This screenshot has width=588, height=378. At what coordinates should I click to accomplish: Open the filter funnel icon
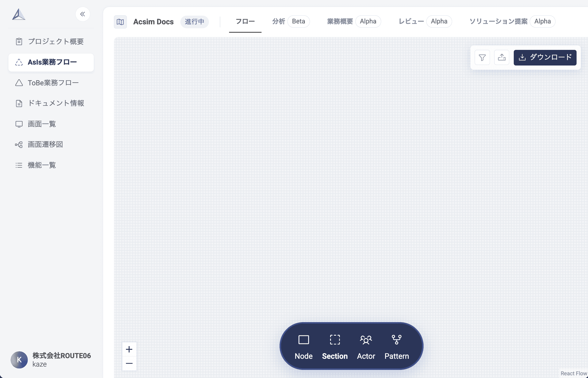(x=482, y=57)
